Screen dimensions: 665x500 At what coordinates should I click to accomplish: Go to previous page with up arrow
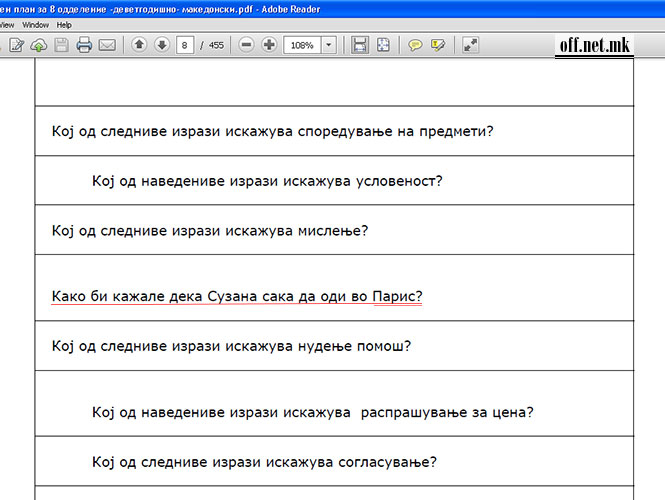click(139, 45)
